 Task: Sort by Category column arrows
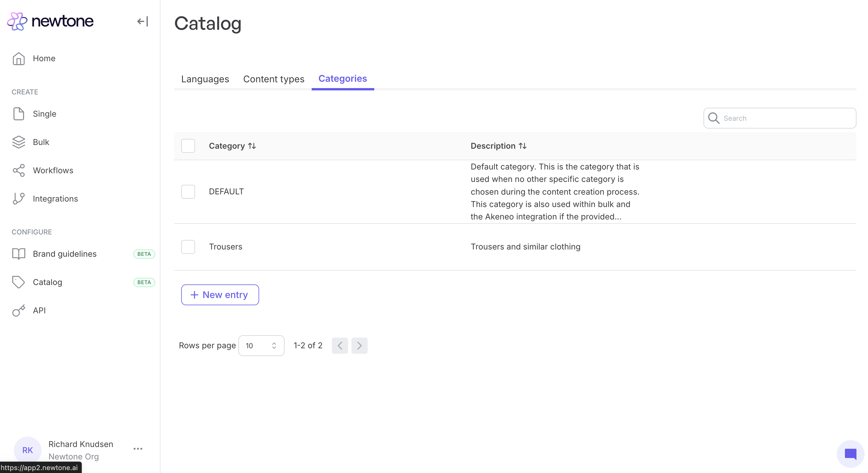click(252, 146)
